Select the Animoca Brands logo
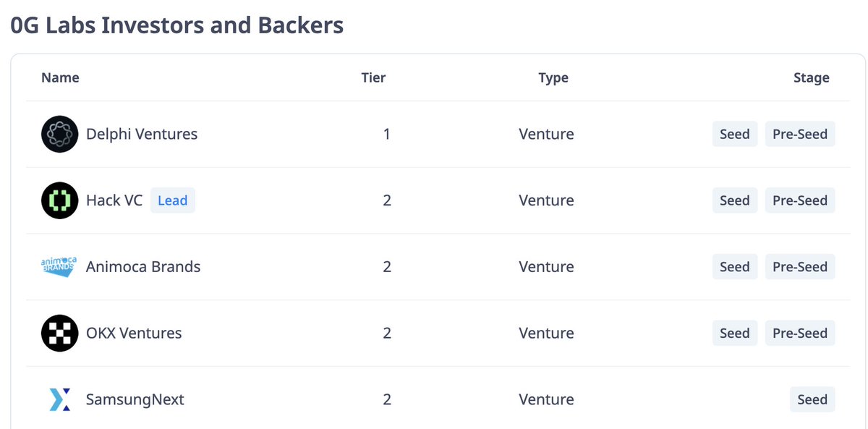This screenshot has height=429, width=868. coord(59,267)
